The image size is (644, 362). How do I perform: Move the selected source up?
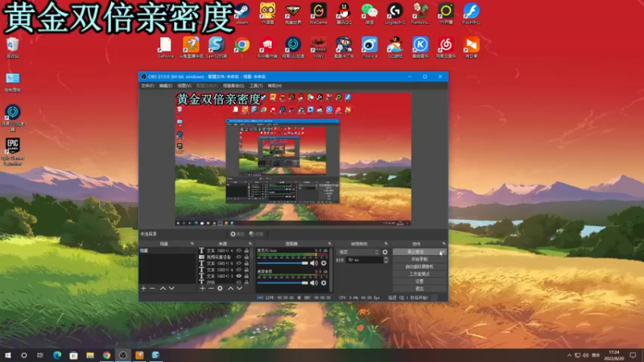coord(230,289)
